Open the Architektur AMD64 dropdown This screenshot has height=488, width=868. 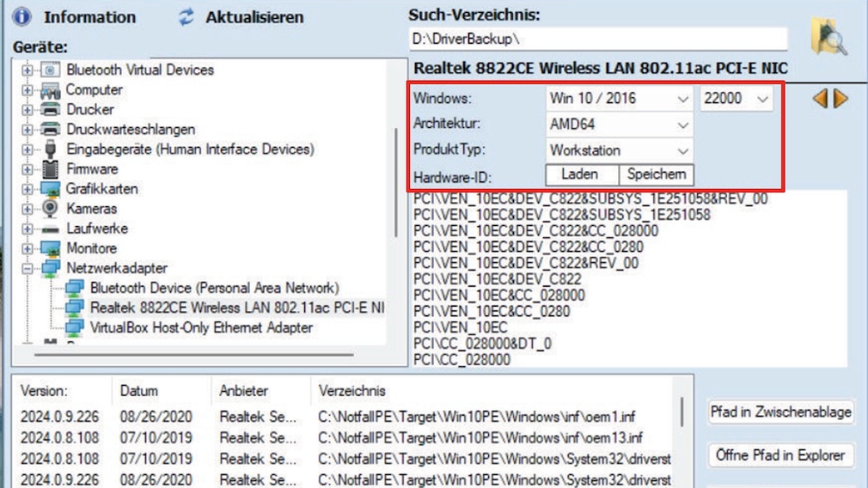pos(682,125)
